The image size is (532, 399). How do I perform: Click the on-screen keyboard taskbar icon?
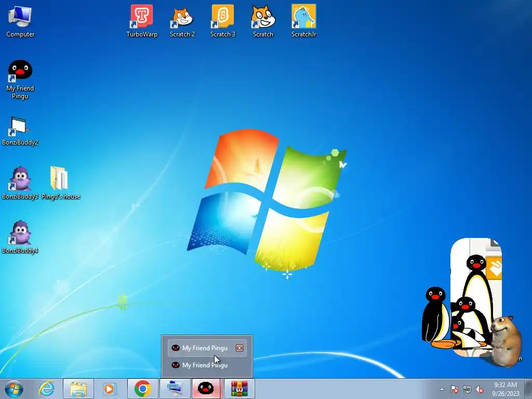tap(175, 389)
